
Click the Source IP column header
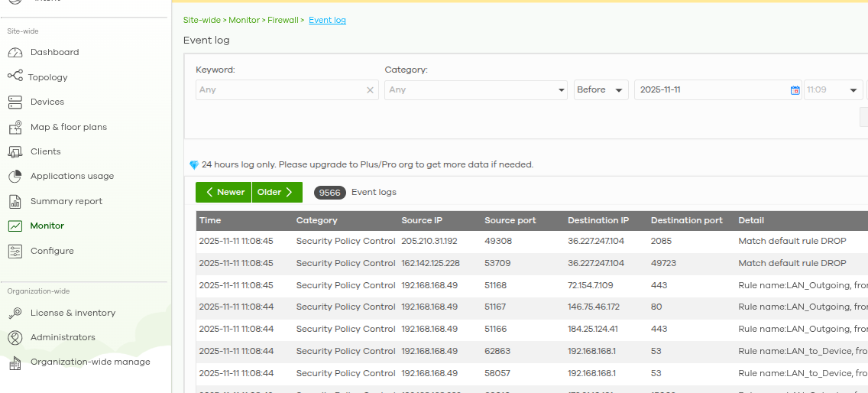click(x=422, y=221)
